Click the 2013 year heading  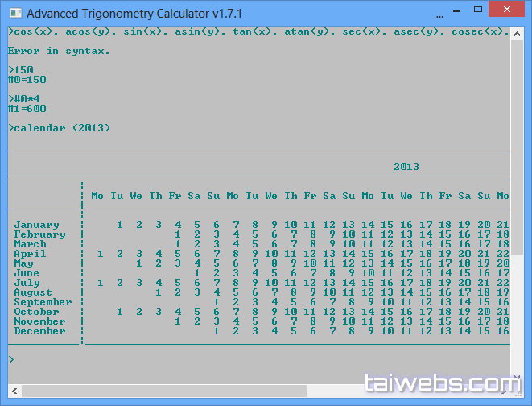[406, 167]
